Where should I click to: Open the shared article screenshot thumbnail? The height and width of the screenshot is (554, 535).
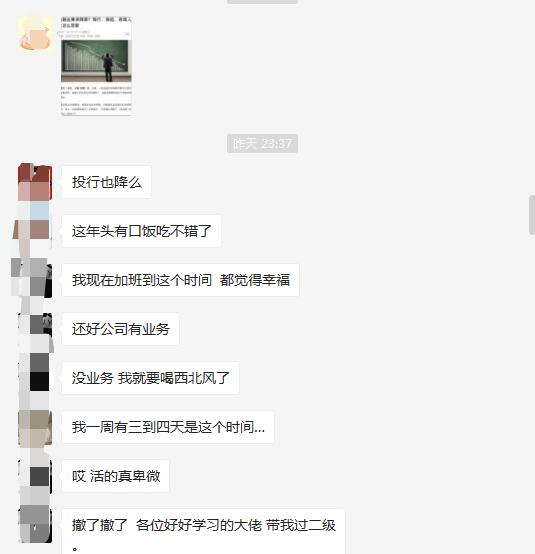click(x=96, y=66)
